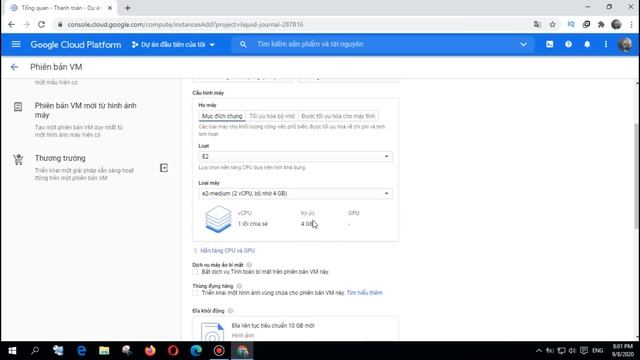The height and width of the screenshot is (360, 640).
Task: Enable the confidential VM service checkbox
Action: pos(195,272)
